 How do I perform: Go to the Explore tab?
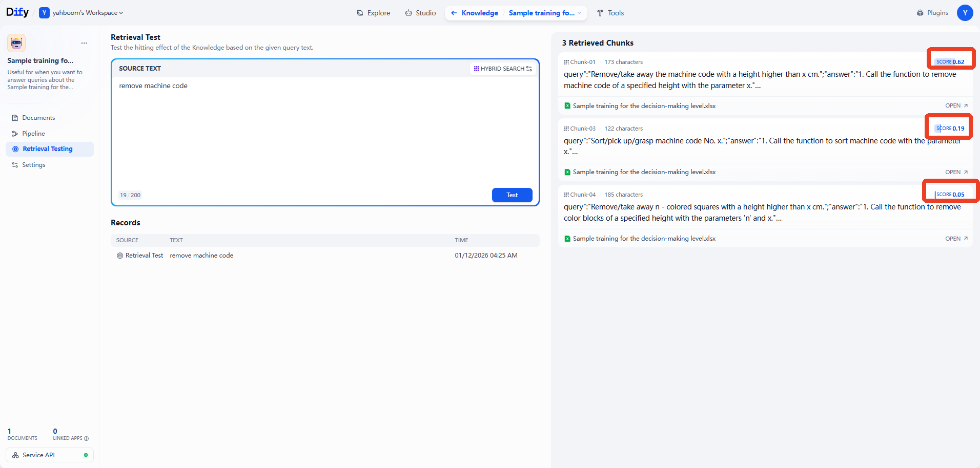374,13
